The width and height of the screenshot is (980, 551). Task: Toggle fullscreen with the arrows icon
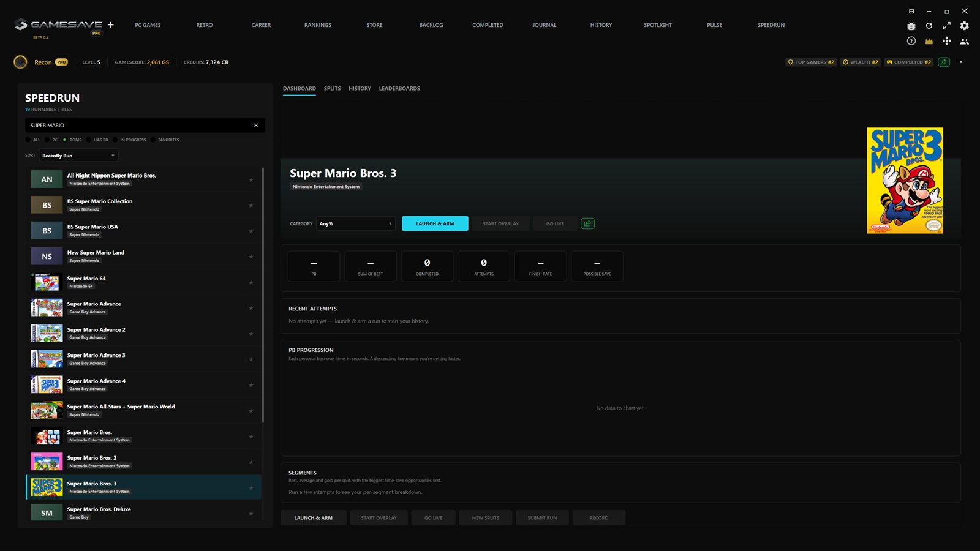tap(947, 26)
